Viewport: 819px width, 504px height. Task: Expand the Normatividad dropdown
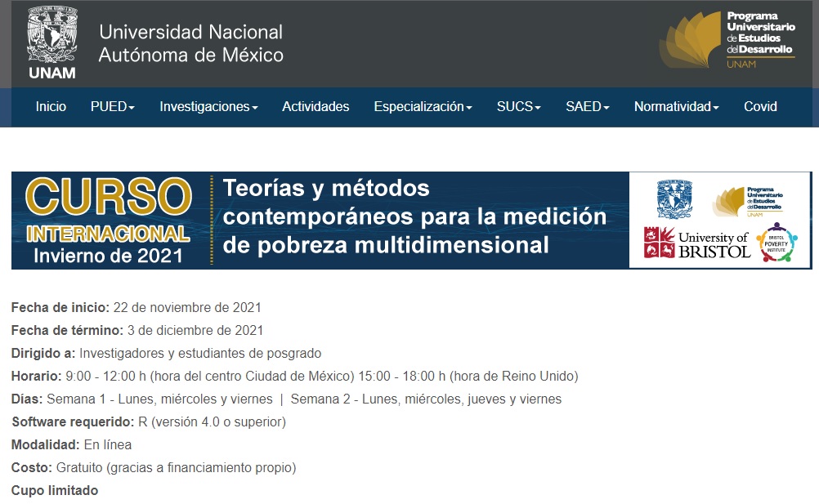click(x=676, y=106)
